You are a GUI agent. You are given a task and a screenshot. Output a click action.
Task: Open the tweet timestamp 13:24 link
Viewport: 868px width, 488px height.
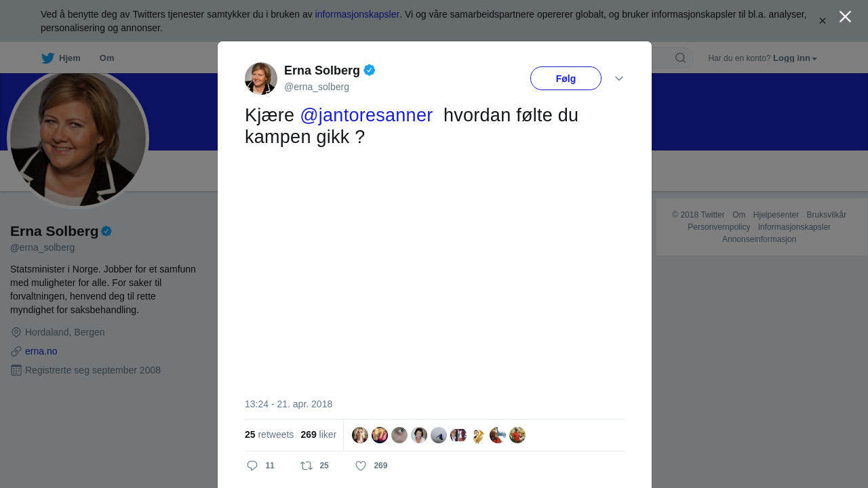pyautogui.click(x=289, y=404)
